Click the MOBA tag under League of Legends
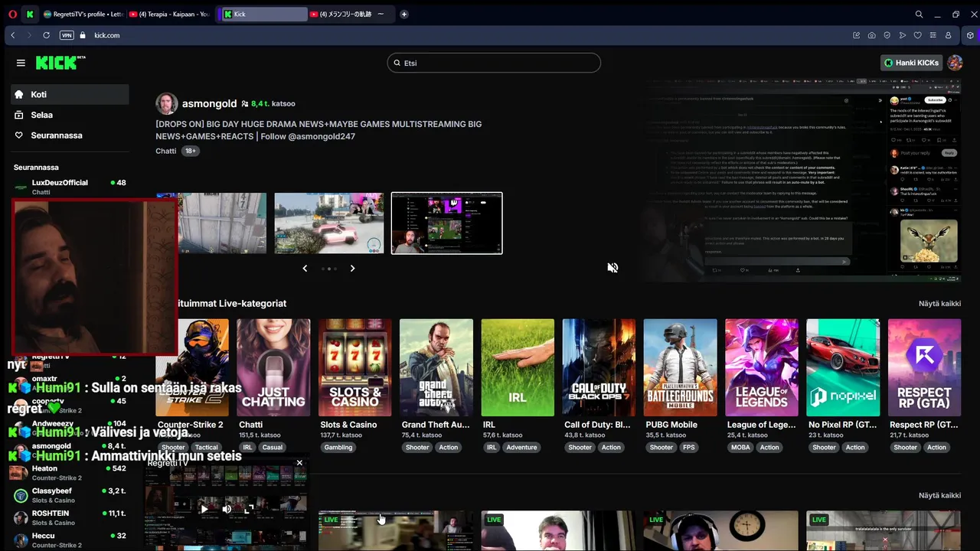Image resolution: width=980 pixels, height=551 pixels. [x=740, y=448]
